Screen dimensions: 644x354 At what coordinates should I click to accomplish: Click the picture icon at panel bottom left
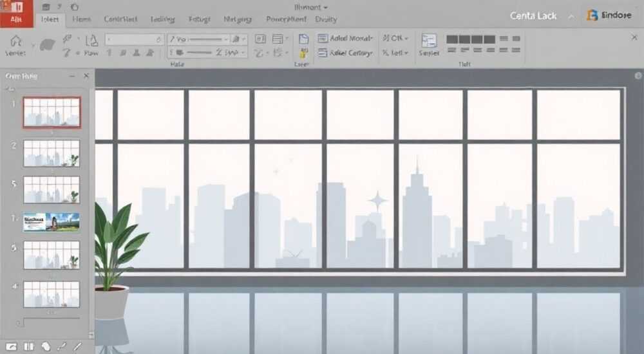click(x=12, y=347)
